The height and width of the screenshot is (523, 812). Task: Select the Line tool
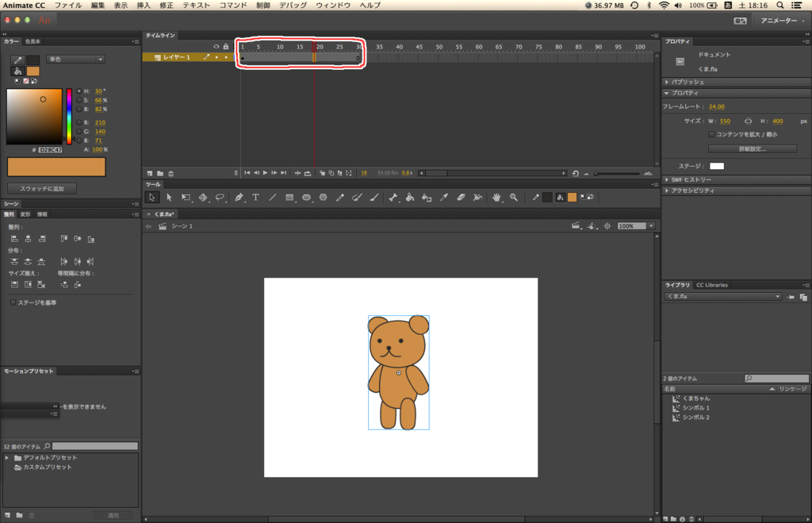click(273, 197)
